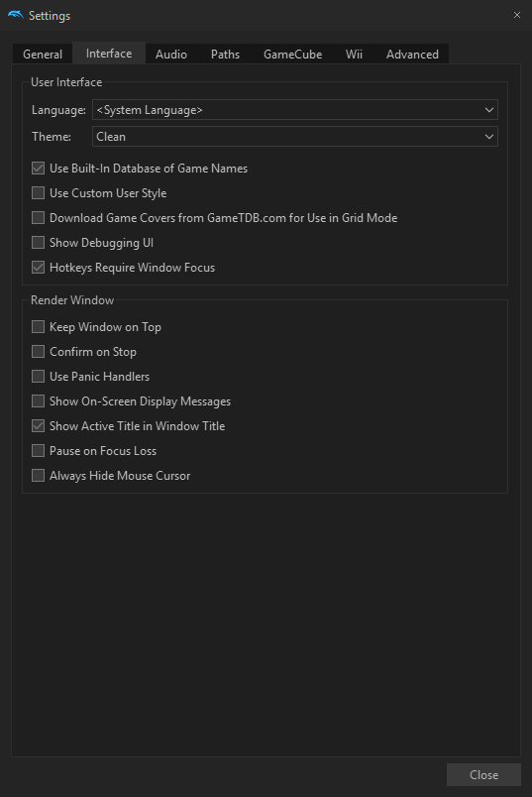Image resolution: width=532 pixels, height=797 pixels.
Task: Open the Language dropdown
Action: click(x=294, y=110)
